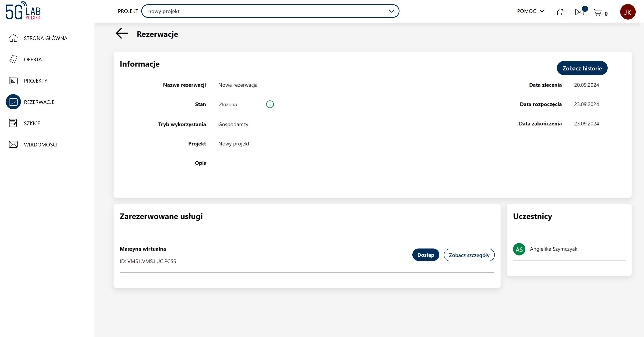Open PROJEKTY from the sidebar

[36, 80]
